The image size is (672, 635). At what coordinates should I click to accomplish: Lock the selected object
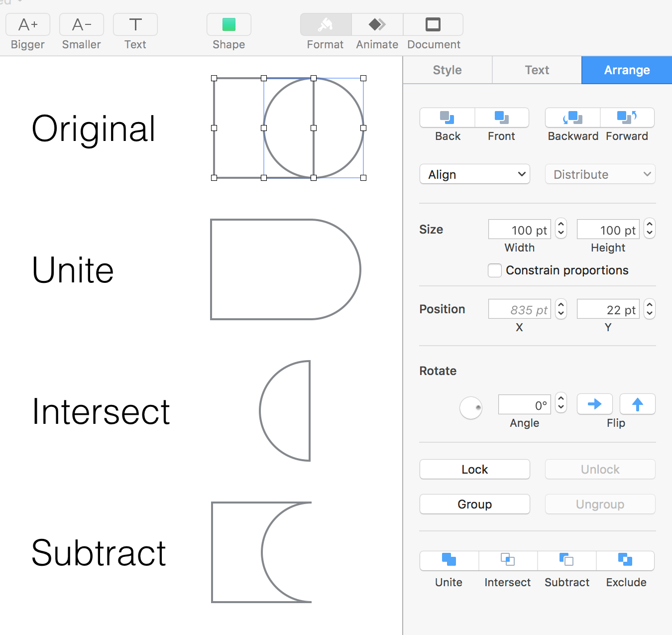point(474,469)
